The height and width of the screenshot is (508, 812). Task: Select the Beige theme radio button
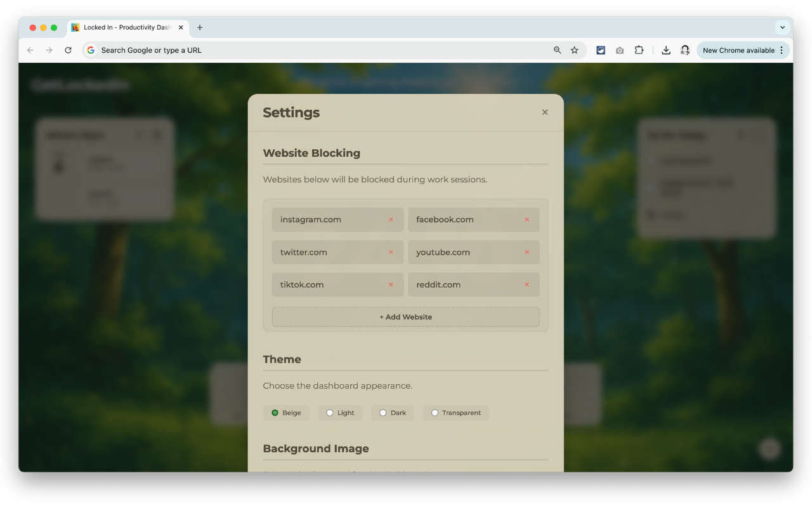click(x=275, y=413)
